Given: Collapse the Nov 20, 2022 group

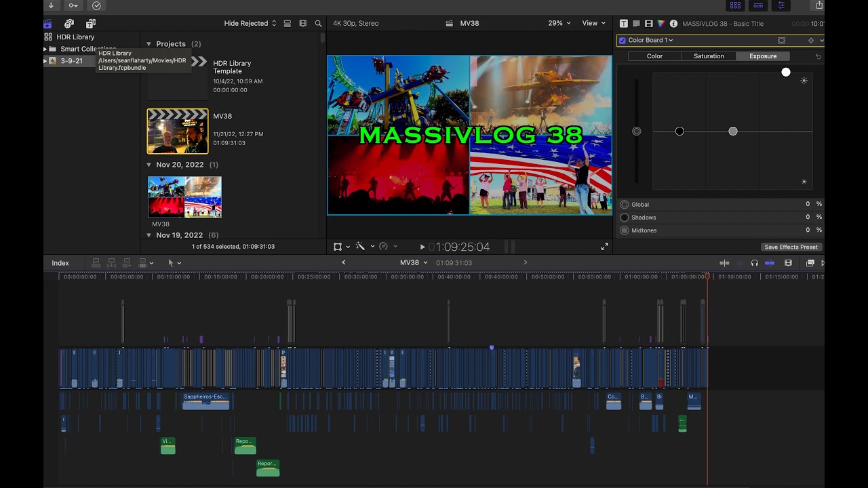Looking at the screenshot, I should (x=149, y=165).
